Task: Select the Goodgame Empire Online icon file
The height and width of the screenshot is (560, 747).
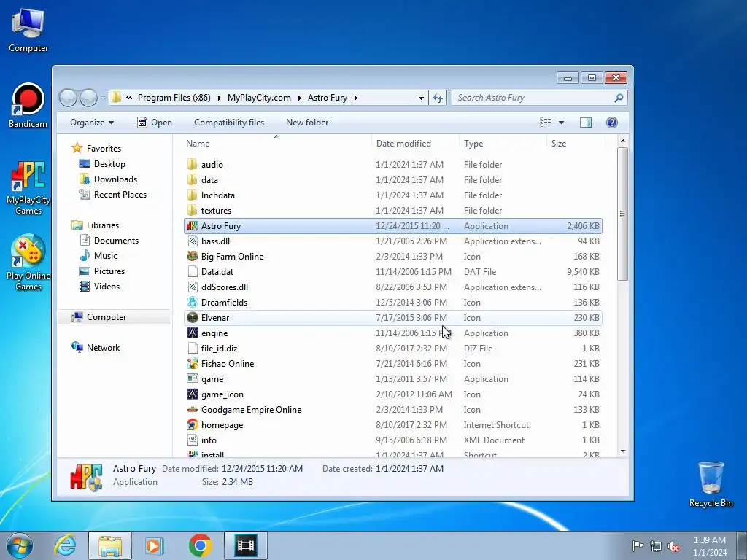Action: pyautogui.click(x=193, y=410)
